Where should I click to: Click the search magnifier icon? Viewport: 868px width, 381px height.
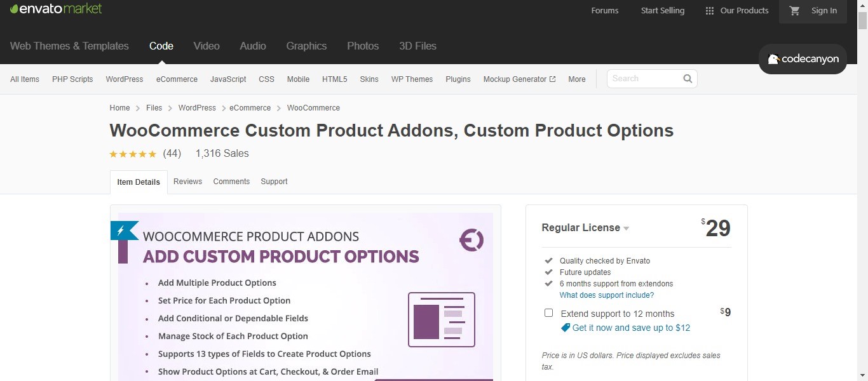coord(688,79)
